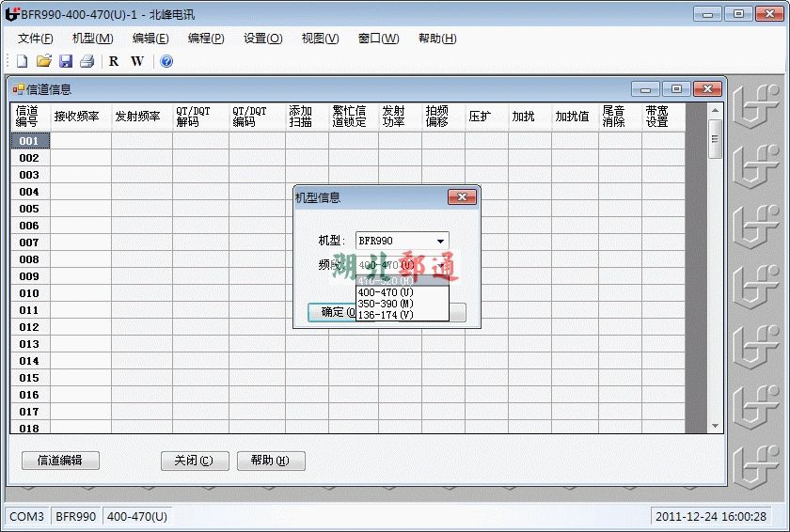Open the 设置(O) menu

pos(262,39)
